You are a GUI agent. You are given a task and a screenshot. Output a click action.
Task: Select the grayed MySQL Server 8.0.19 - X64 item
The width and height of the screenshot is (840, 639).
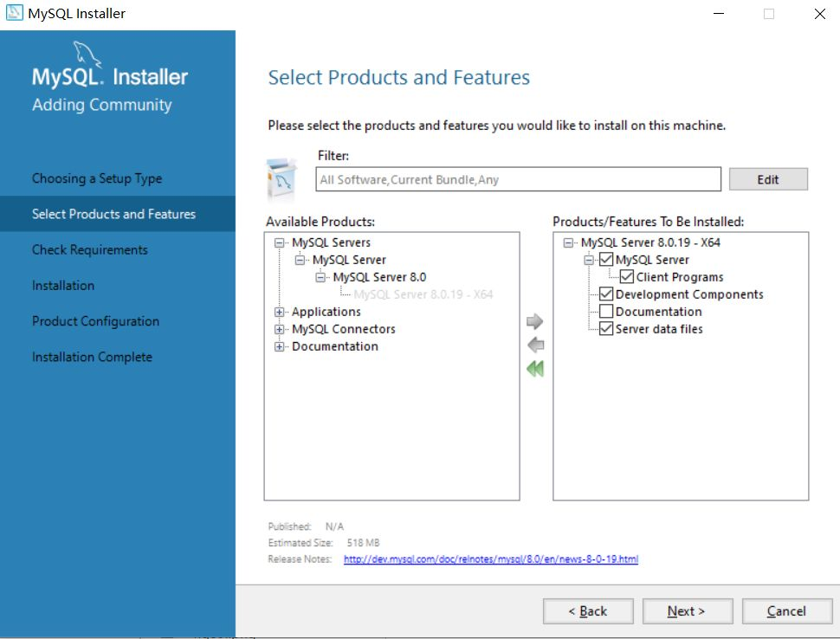pos(423,294)
